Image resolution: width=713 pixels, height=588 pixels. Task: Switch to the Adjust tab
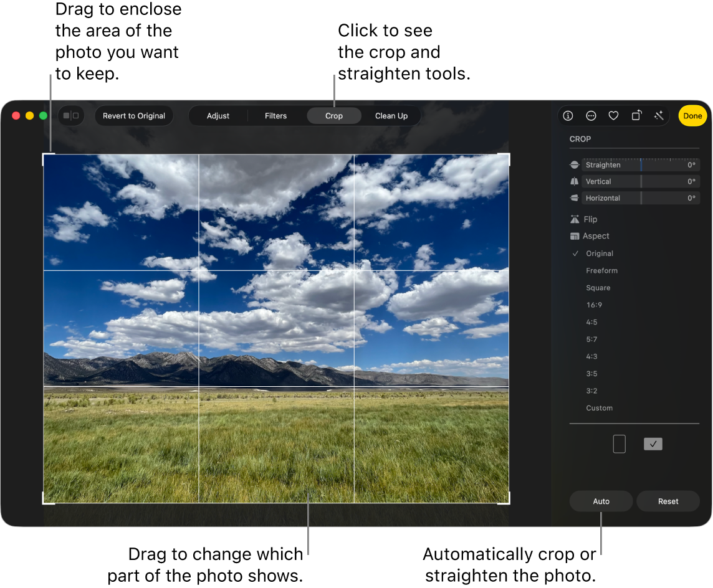pyautogui.click(x=218, y=115)
